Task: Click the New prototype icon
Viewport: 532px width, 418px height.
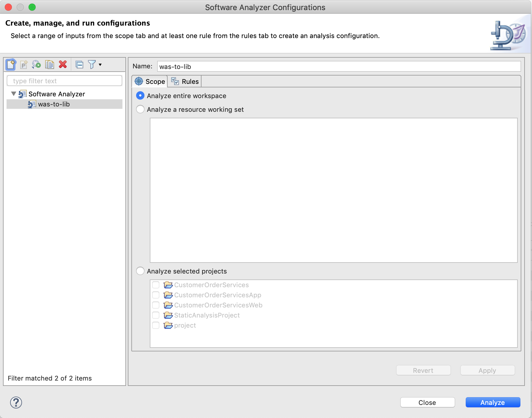Action: coord(24,65)
